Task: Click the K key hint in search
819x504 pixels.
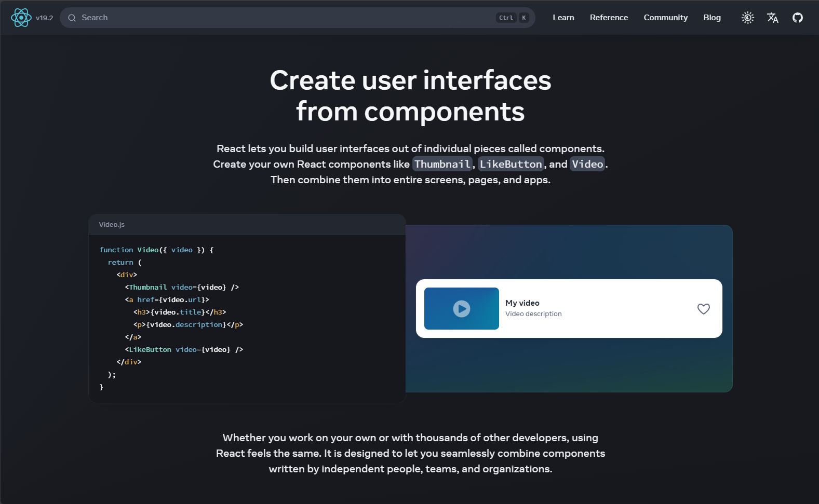Action: [x=524, y=18]
